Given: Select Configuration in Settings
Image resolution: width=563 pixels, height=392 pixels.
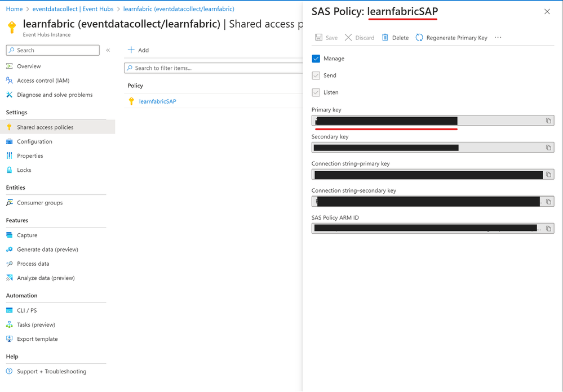Looking at the screenshot, I should (34, 141).
